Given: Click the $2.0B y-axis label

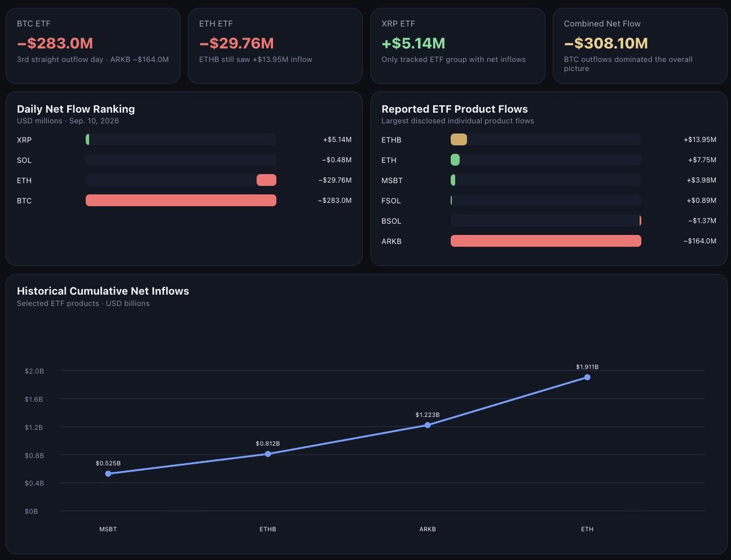Looking at the screenshot, I should 34,371.
